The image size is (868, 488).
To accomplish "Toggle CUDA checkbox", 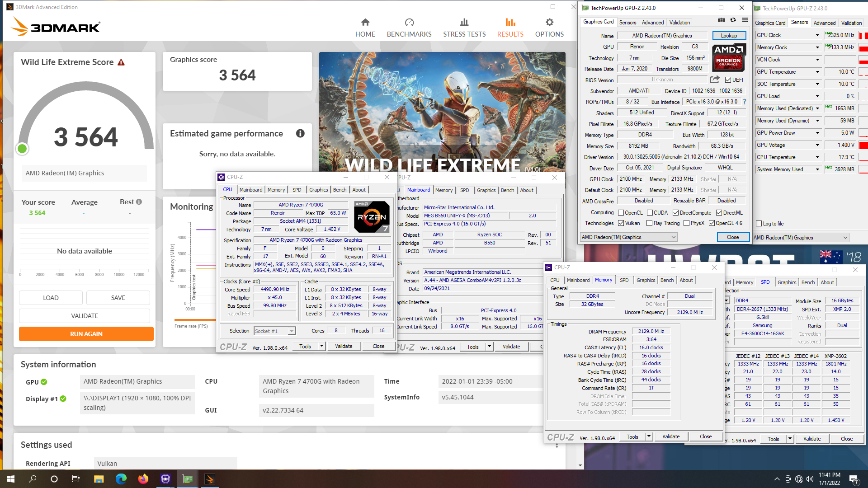I will click(650, 213).
